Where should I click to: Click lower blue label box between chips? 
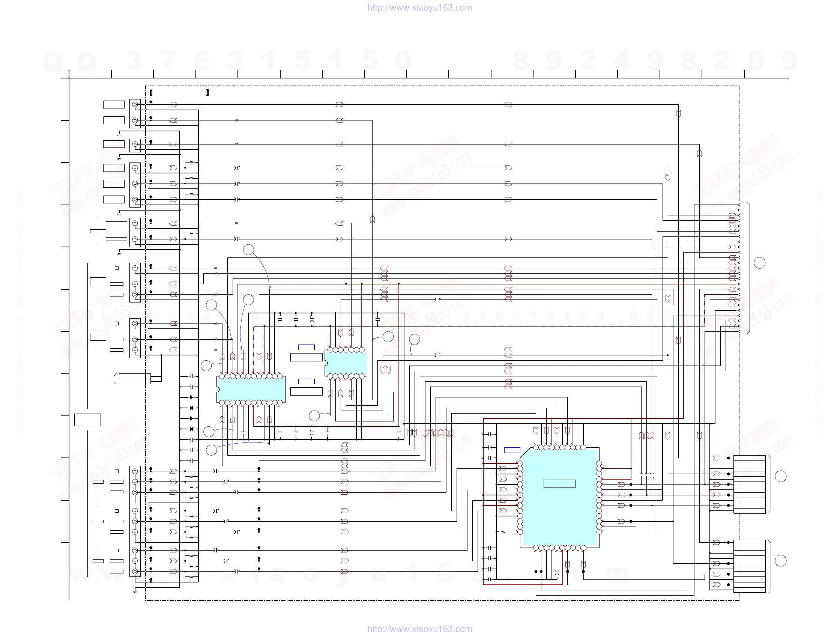click(306, 382)
